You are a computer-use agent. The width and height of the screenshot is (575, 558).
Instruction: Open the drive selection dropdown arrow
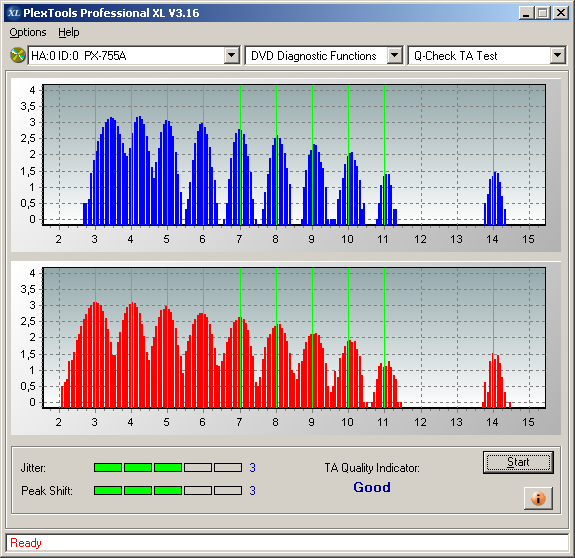231,56
